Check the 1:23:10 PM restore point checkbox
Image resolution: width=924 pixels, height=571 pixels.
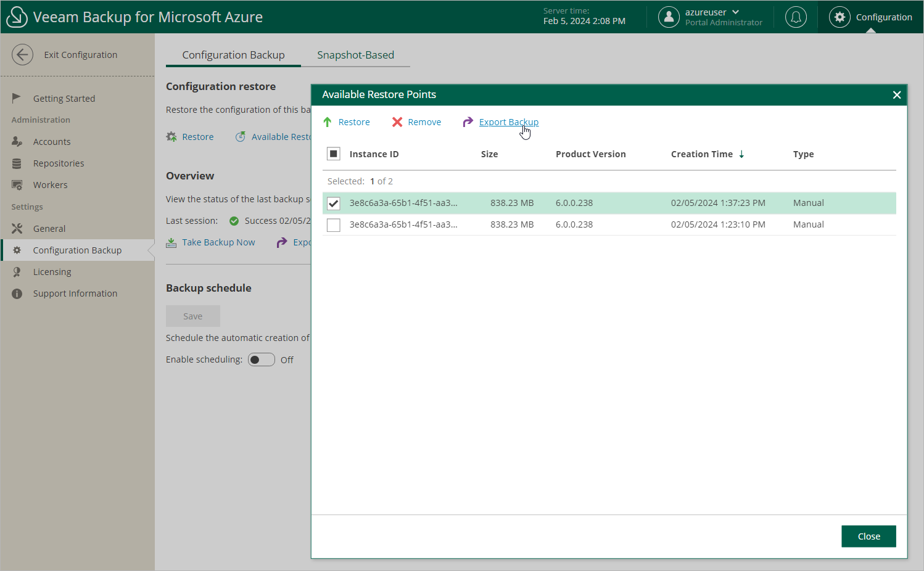pos(334,225)
